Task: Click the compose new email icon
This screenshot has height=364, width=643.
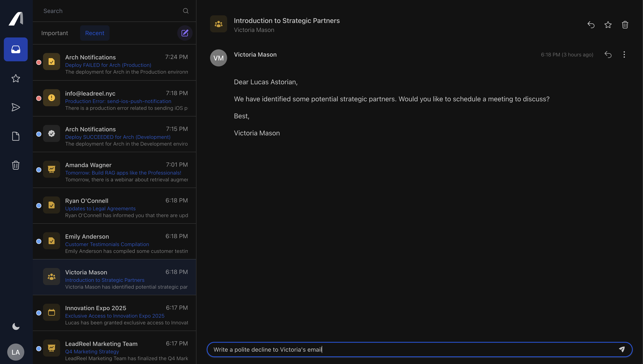Action: (x=185, y=33)
